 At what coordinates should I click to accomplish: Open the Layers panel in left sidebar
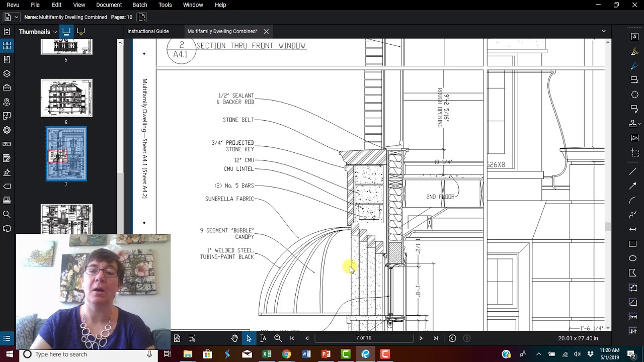(x=7, y=73)
